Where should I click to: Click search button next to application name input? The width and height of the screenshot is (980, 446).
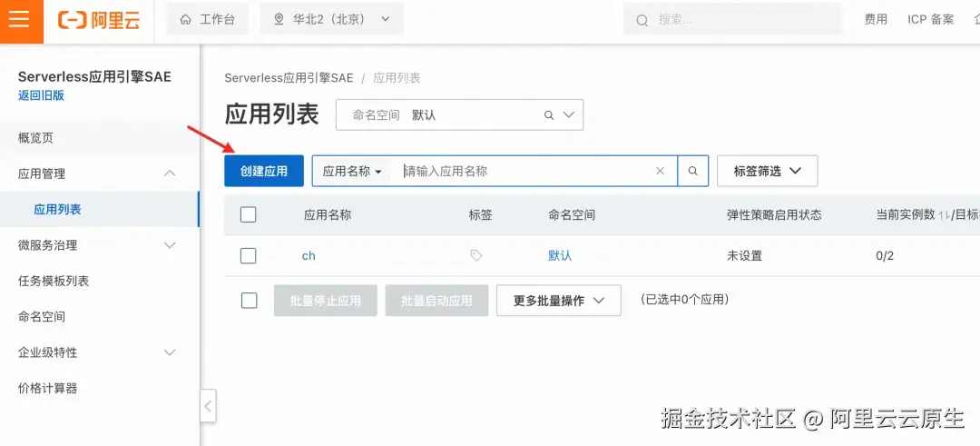[693, 172]
